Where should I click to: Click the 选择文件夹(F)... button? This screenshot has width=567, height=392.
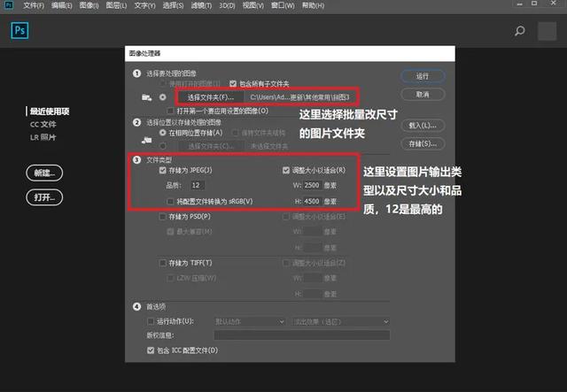click(211, 97)
